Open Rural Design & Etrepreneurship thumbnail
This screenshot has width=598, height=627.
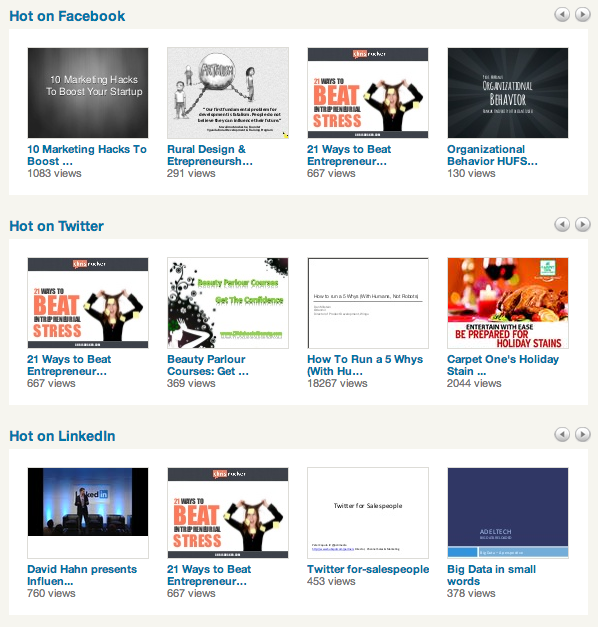(228, 93)
